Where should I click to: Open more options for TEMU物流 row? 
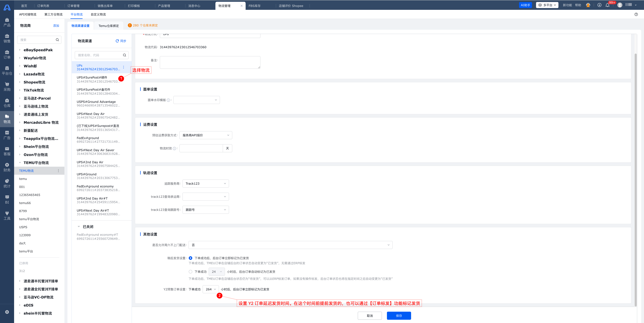(58, 171)
